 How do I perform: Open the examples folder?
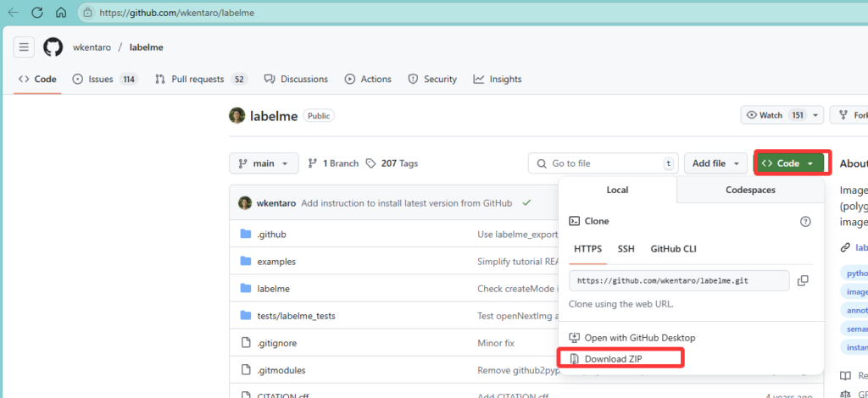point(276,262)
